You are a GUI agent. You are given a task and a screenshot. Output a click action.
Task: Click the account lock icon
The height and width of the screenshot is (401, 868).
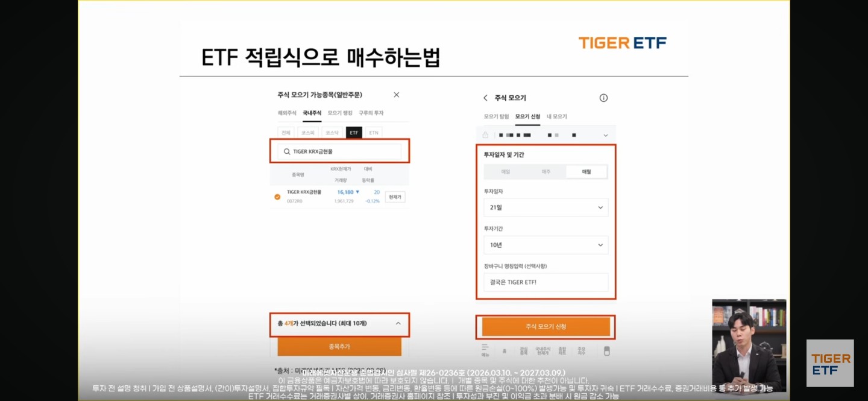[x=485, y=135]
